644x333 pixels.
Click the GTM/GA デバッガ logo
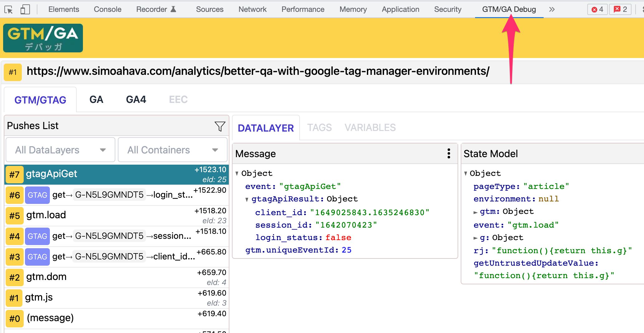coord(43,38)
